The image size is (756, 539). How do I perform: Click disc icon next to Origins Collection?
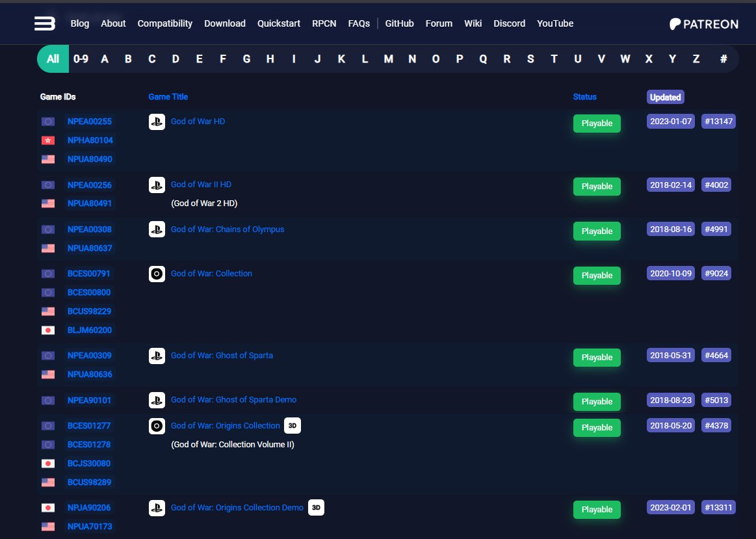(x=157, y=426)
